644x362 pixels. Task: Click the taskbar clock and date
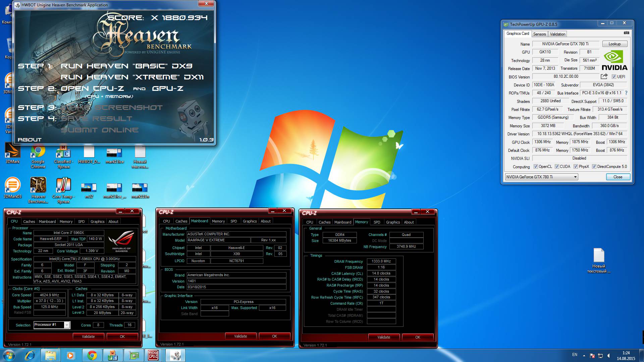[x=626, y=356]
